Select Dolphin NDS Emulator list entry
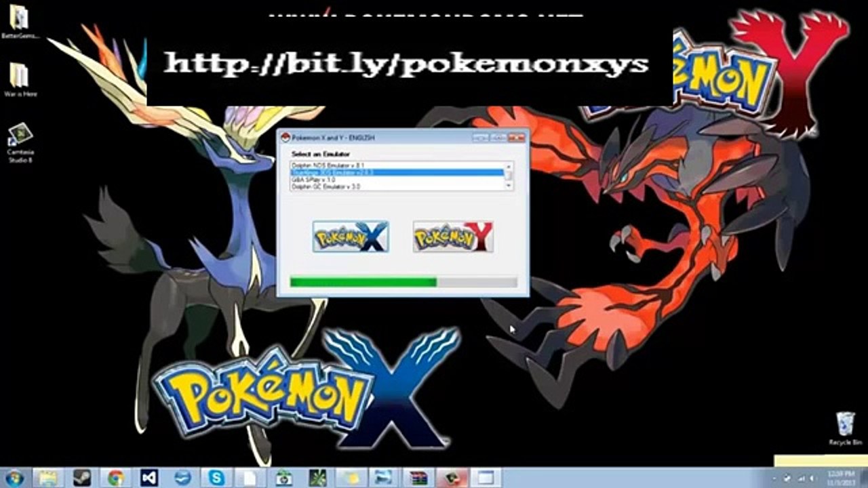Screen dimensions: 868x488 (x=397, y=165)
